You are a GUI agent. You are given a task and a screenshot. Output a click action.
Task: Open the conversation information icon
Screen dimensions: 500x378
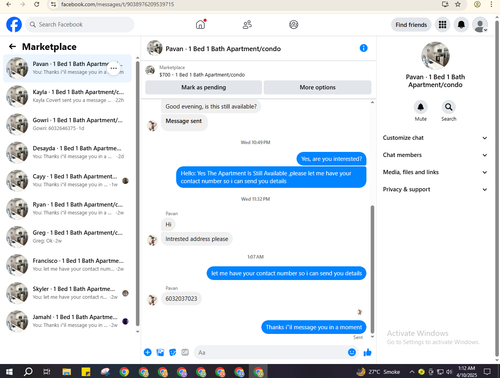coord(363,48)
